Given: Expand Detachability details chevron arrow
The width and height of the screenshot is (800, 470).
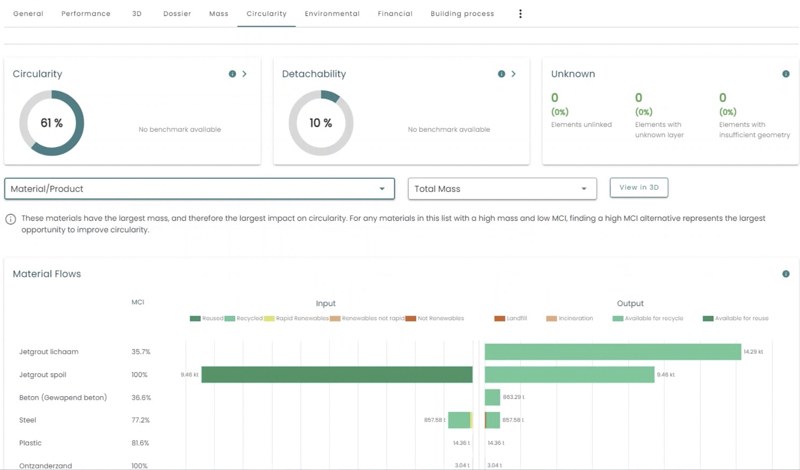Looking at the screenshot, I should (x=514, y=74).
